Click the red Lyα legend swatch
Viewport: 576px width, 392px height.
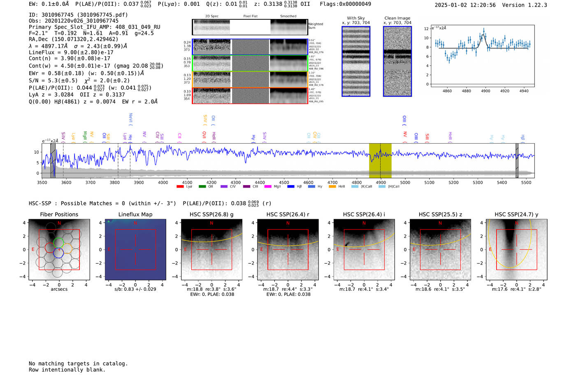[x=180, y=186]
